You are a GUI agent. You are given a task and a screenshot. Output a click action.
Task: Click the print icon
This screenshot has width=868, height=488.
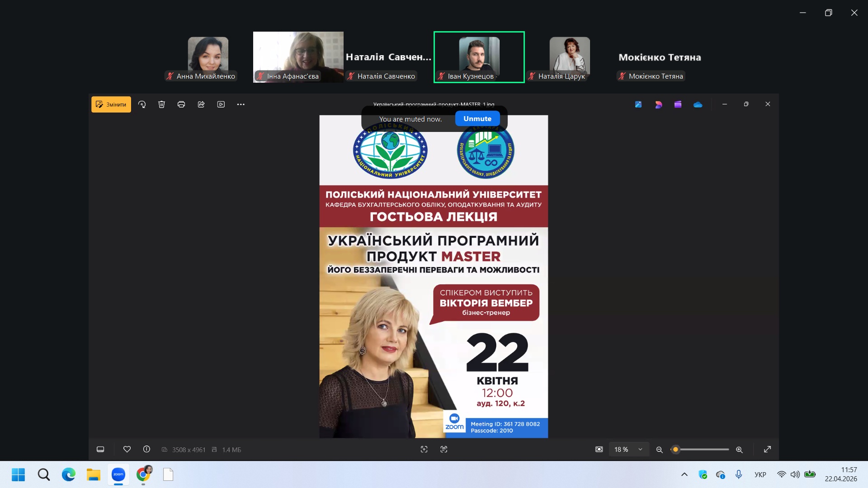pyautogui.click(x=181, y=104)
